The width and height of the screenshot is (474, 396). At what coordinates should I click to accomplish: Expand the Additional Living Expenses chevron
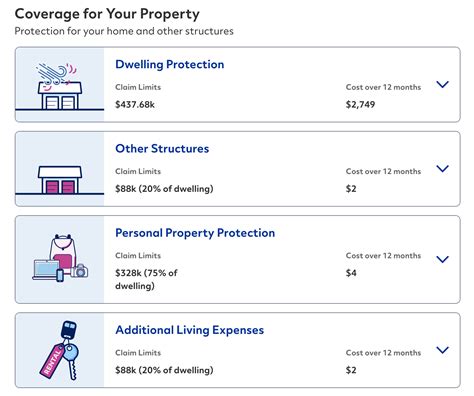coord(442,350)
